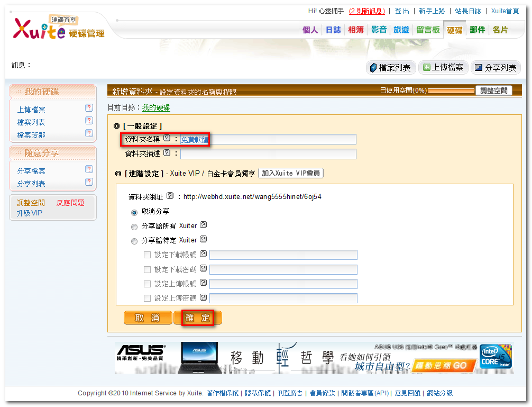532x407 pixels.
Task: Click help icon beside 分享檔案
Action: (x=89, y=169)
